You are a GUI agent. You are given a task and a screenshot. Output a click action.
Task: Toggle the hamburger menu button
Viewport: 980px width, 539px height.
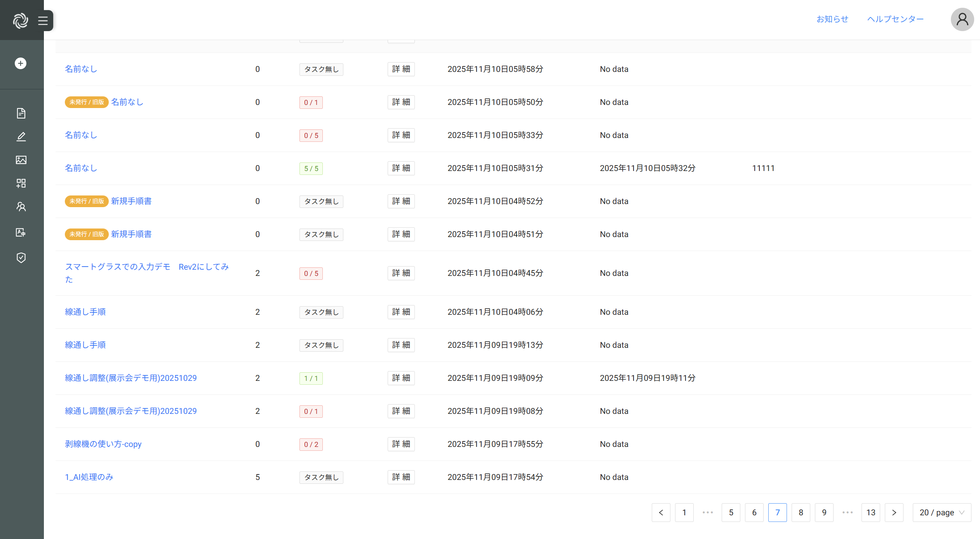point(43,21)
